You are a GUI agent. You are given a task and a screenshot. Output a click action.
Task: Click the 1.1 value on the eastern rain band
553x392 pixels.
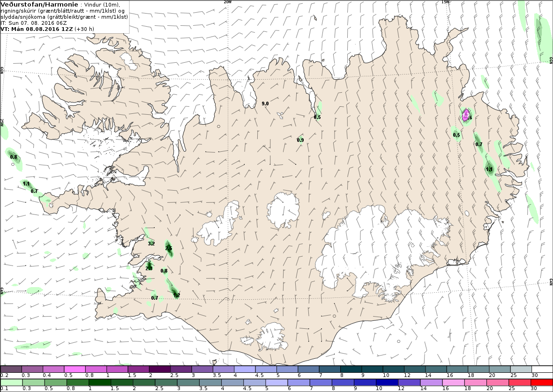click(489, 170)
